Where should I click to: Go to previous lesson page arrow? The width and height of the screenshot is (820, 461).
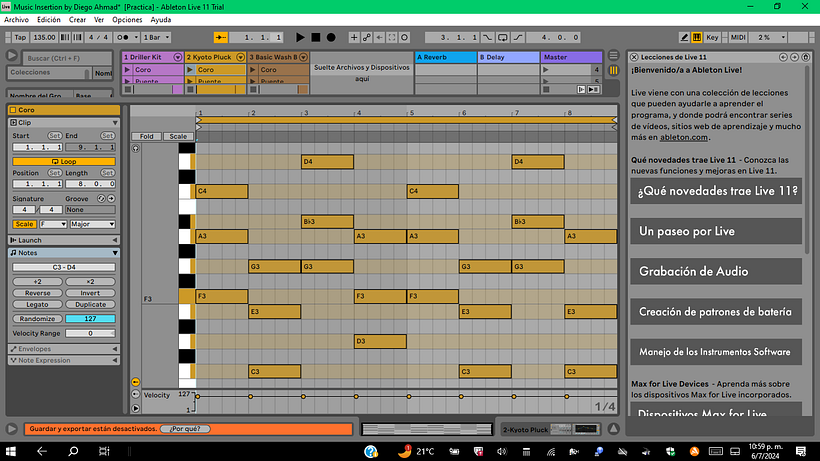pyautogui.click(x=783, y=57)
